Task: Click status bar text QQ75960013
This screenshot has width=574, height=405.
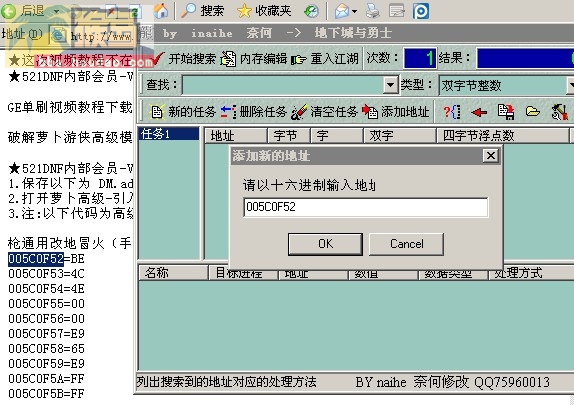Action: click(512, 382)
